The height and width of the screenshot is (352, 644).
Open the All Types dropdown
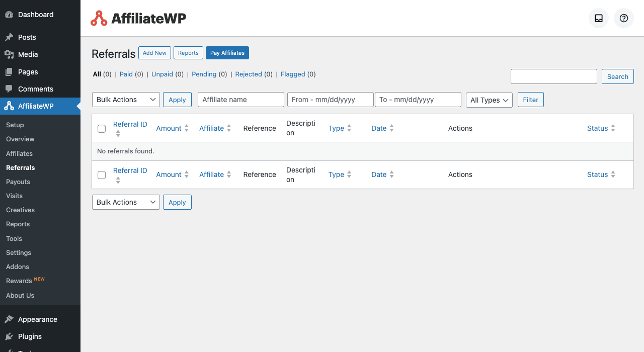(489, 100)
